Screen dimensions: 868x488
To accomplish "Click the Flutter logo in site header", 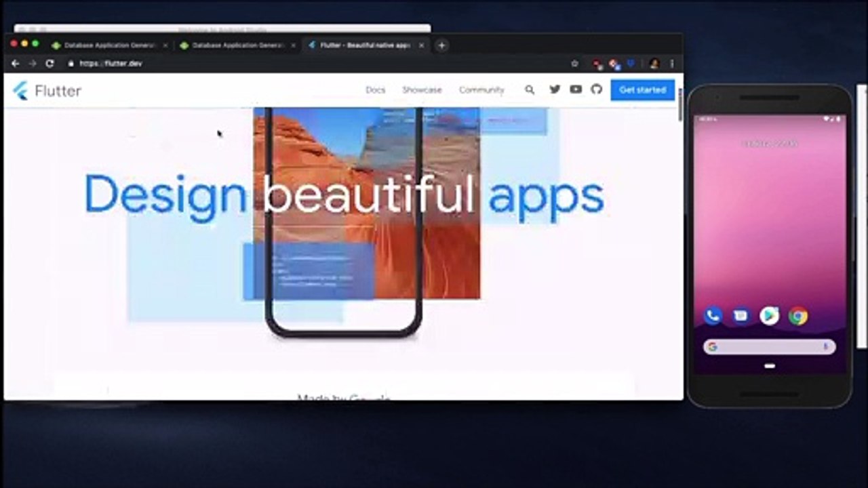I will pyautogui.click(x=47, y=91).
